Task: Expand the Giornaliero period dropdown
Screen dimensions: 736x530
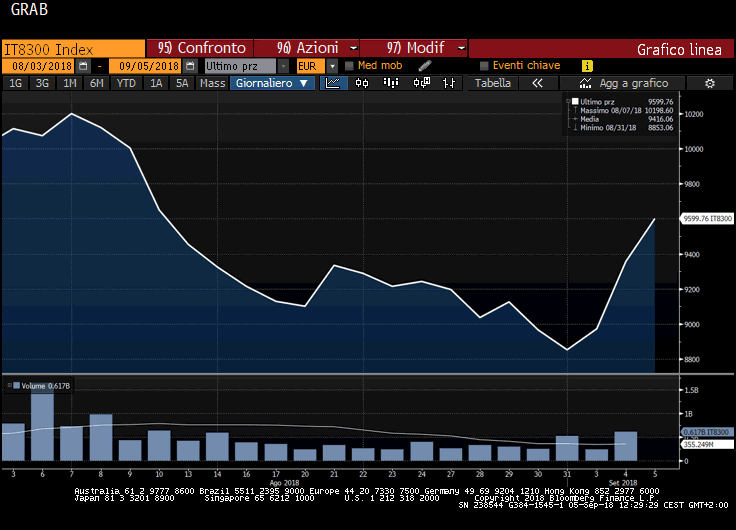Action: (274, 84)
